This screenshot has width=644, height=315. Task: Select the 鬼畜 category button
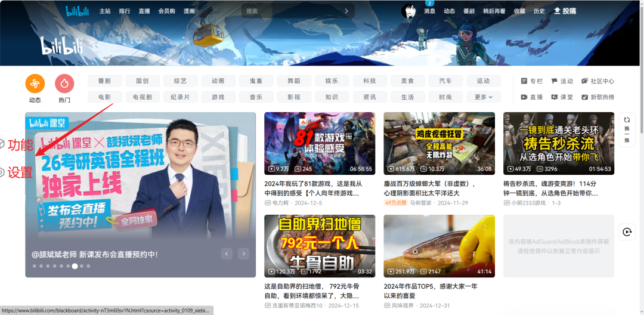tap(256, 81)
